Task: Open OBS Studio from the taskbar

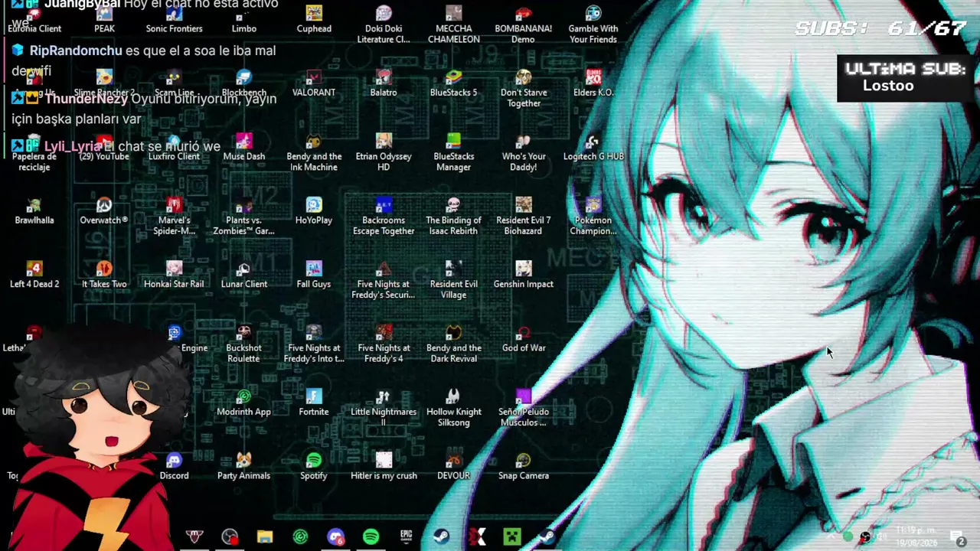Action: coord(230,537)
